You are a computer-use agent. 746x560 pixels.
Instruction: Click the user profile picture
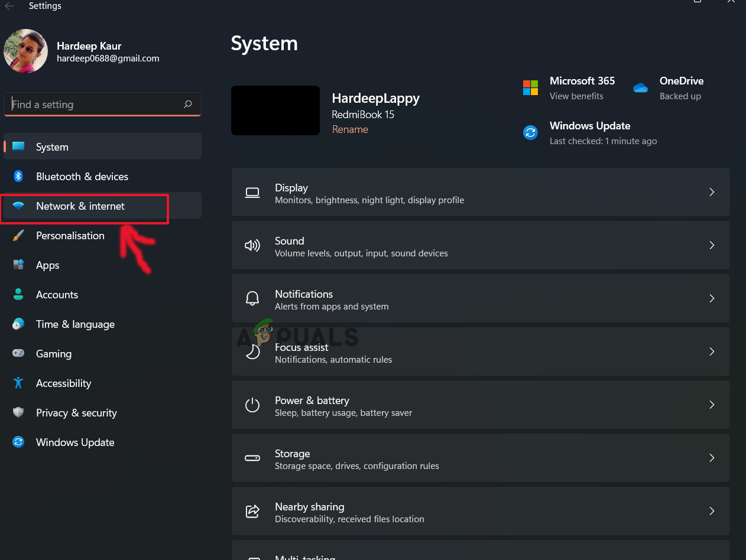(26, 51)
